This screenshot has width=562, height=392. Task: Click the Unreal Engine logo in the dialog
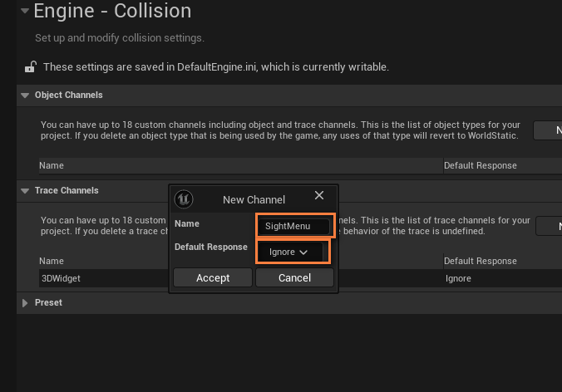pos(184,199)
